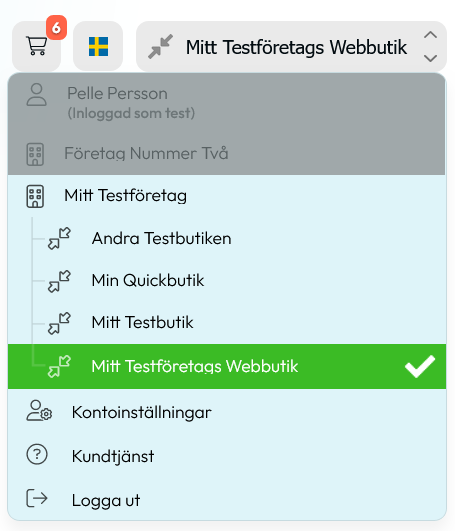Switch to Min Quickbutik store
This screenshot has width=455, height=531.
[227, 281]
